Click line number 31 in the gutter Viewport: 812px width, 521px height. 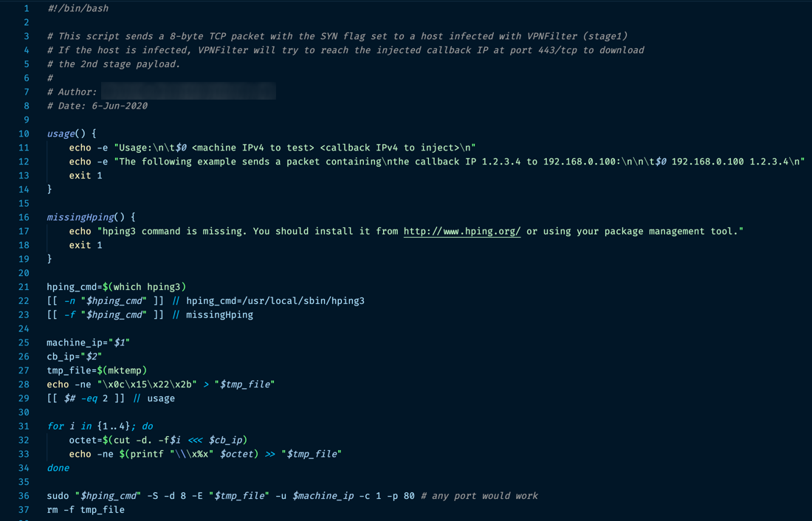(x=24, y=426)
